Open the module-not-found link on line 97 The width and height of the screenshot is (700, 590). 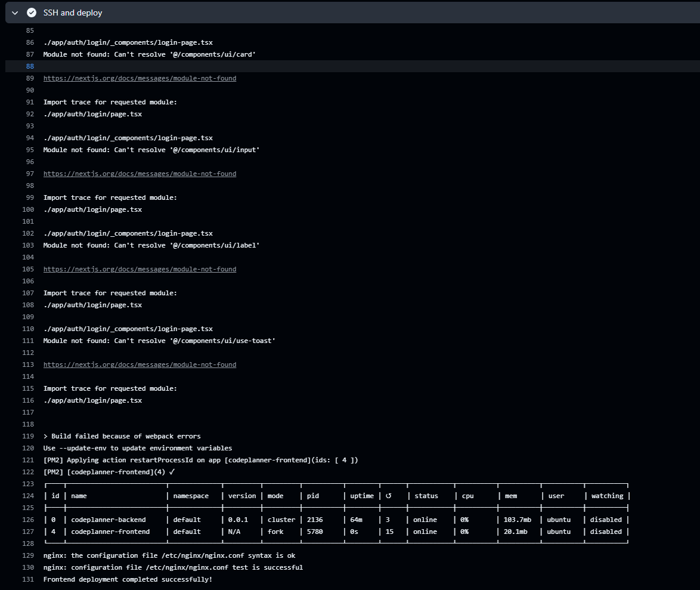coord(140,174)
